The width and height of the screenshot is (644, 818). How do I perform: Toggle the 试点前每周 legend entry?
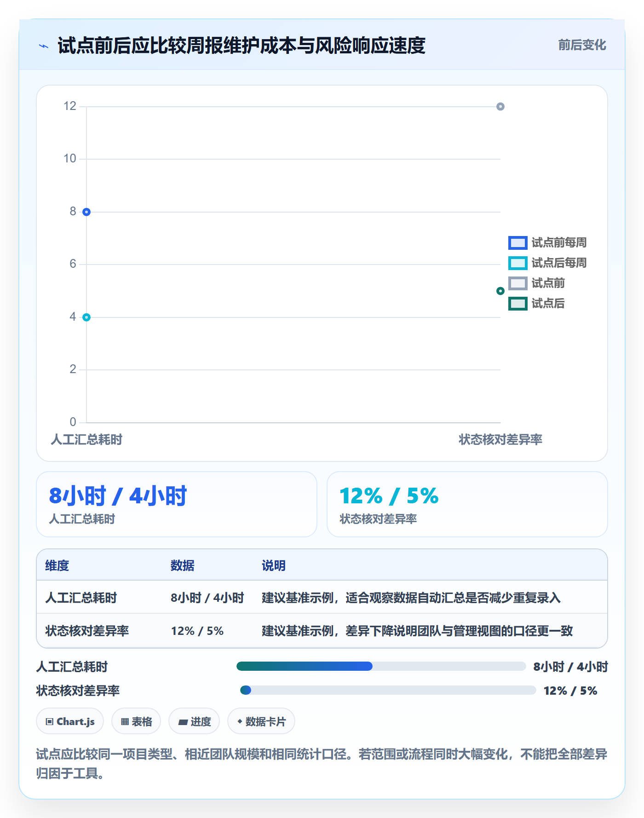point(547,242)
